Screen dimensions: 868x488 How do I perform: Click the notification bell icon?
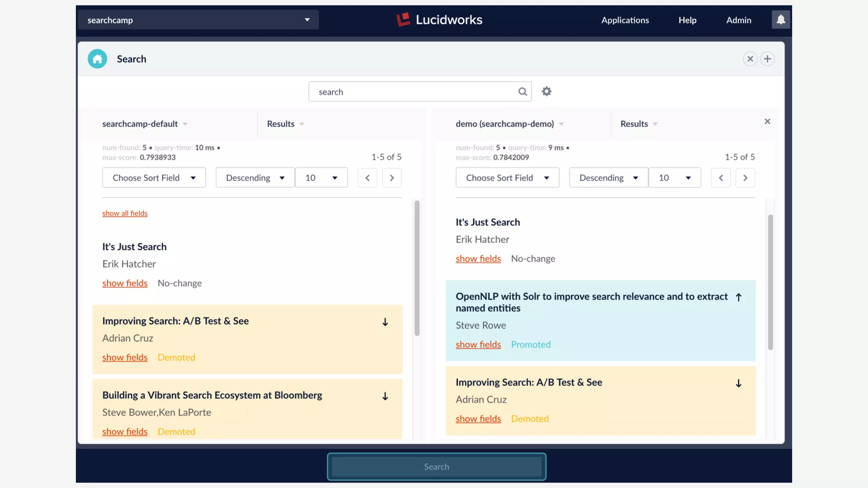[x=781, y=20]
